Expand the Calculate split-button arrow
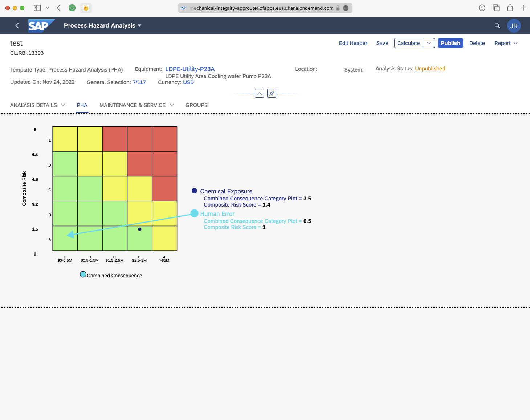530x420 pixels. (429, 43)
